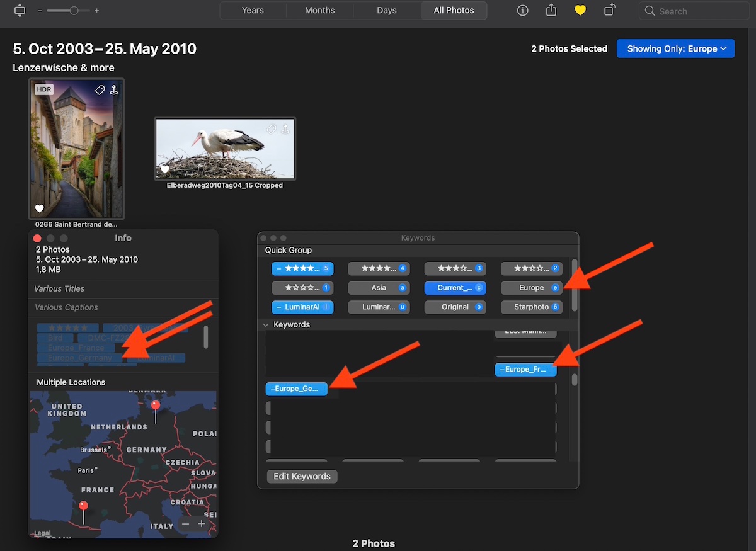The image size is (756, 551).
Task: Toggle the Original keyword button
Action: 455,307
